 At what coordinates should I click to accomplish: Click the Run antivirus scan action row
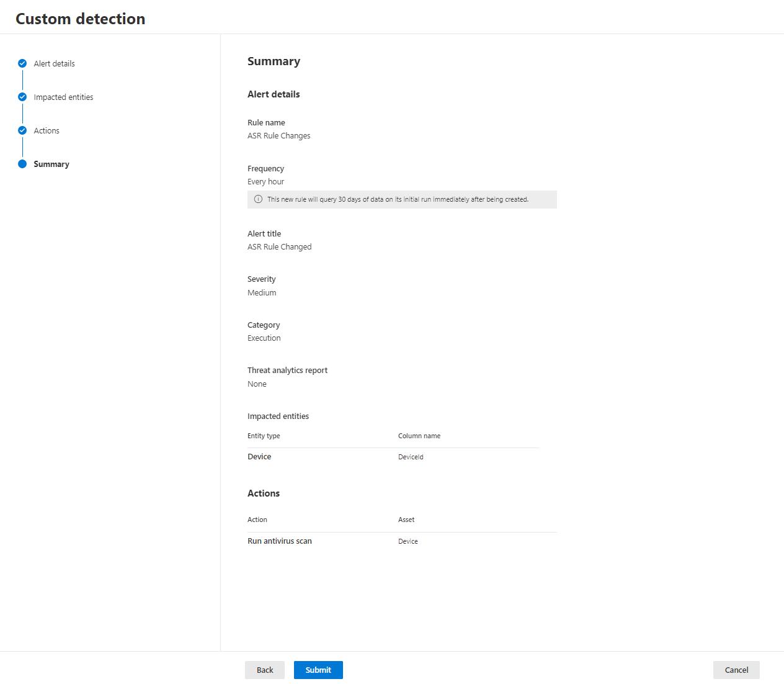click(x=279, y=541)
